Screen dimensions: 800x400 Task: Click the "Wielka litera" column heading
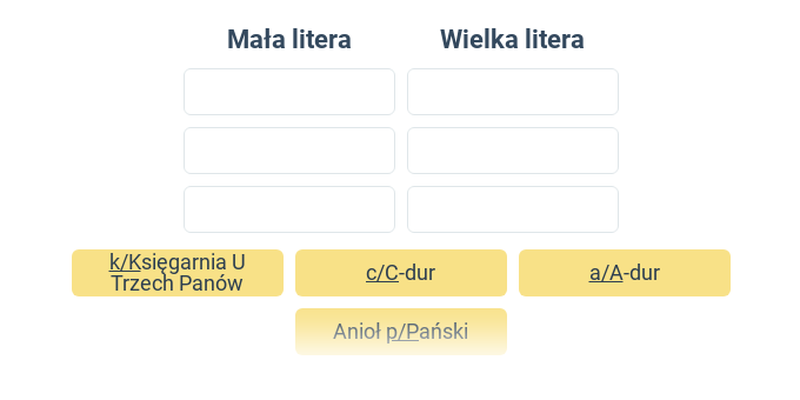click(x=512, y=39)
